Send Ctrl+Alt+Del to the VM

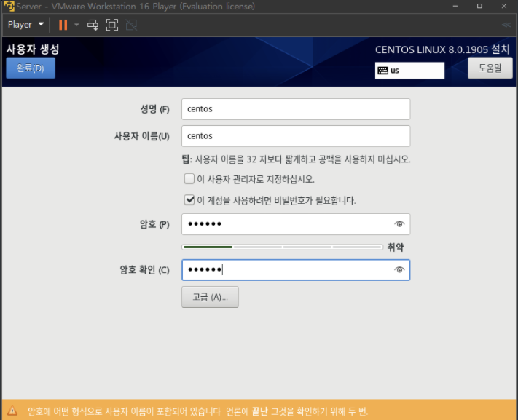pyautogui.click(x=93, y=25)
